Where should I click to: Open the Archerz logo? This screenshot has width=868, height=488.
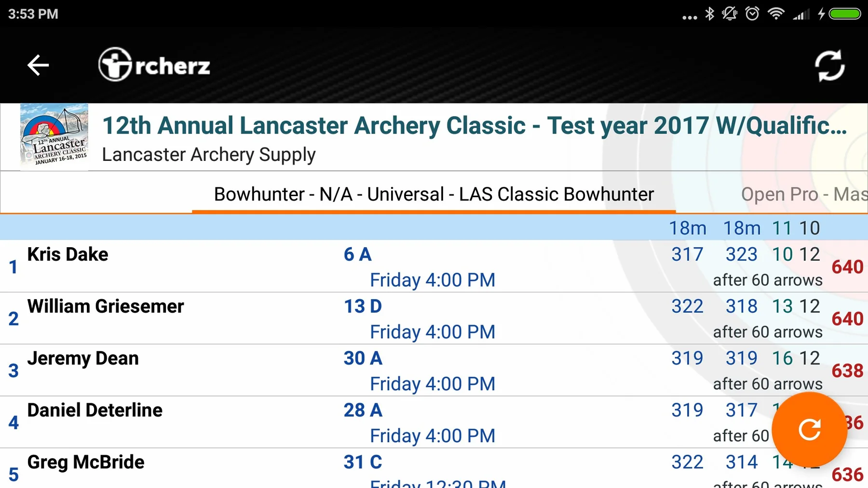click(x=154, y=65)
